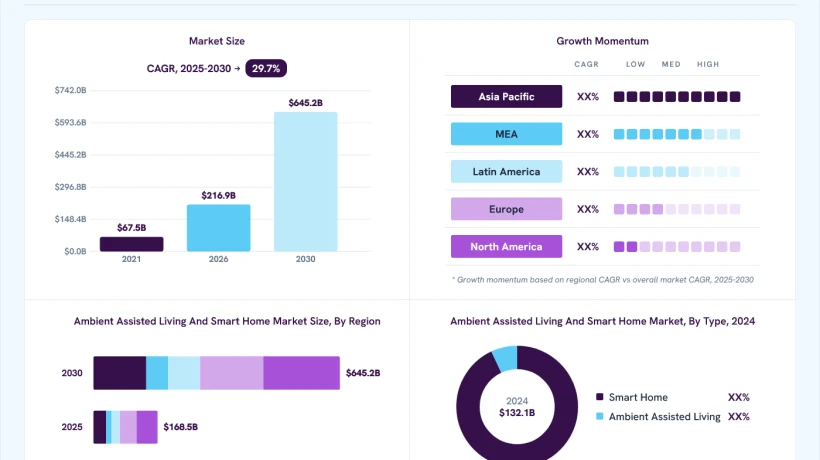Click Asia Pacific XX% CAGR value
This screenshot has height=460, width=820.
pyautogui.click(x=588, y=97)
